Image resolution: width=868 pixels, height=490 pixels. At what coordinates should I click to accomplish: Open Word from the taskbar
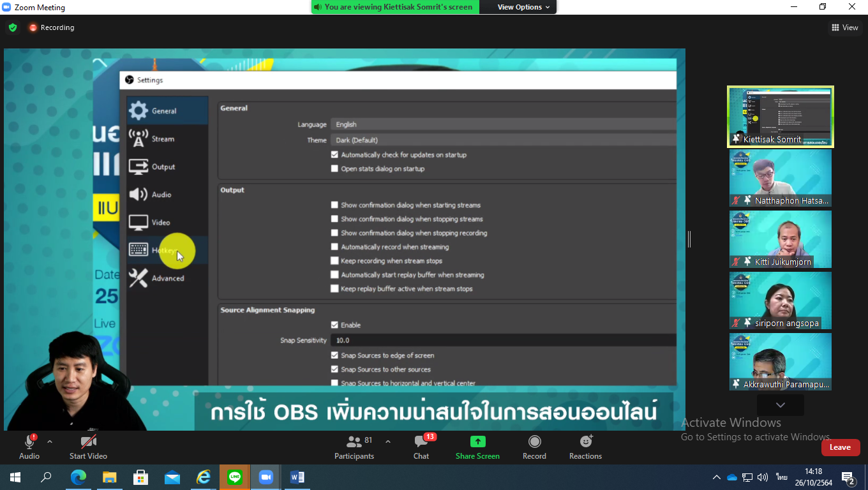pos(297,477)
